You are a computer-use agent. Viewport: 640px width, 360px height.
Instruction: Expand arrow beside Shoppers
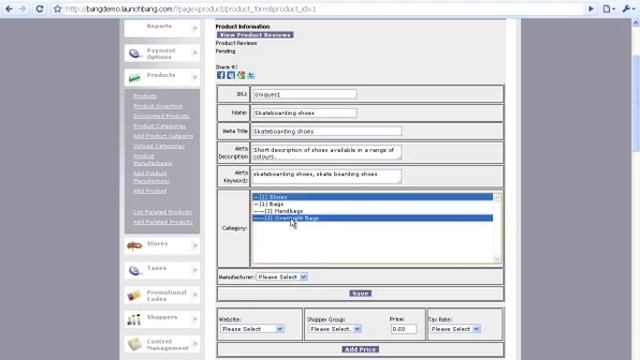(x=195, y=319)
